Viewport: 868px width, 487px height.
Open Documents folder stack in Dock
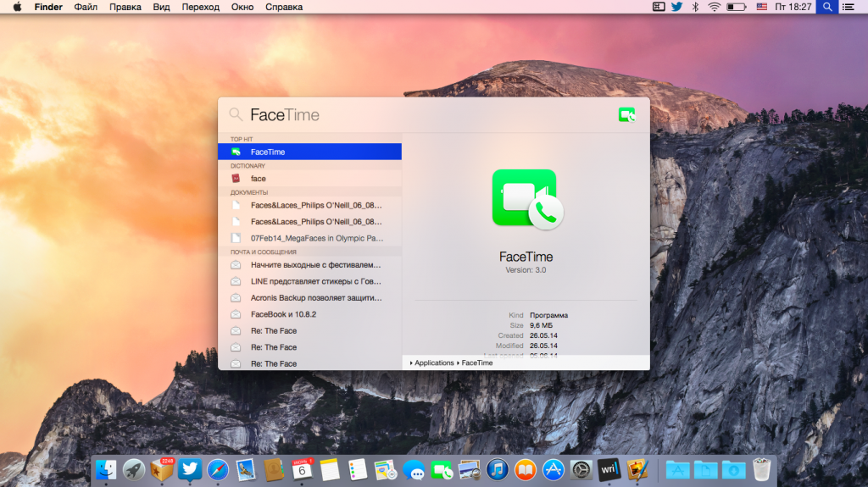coord(705,470)
